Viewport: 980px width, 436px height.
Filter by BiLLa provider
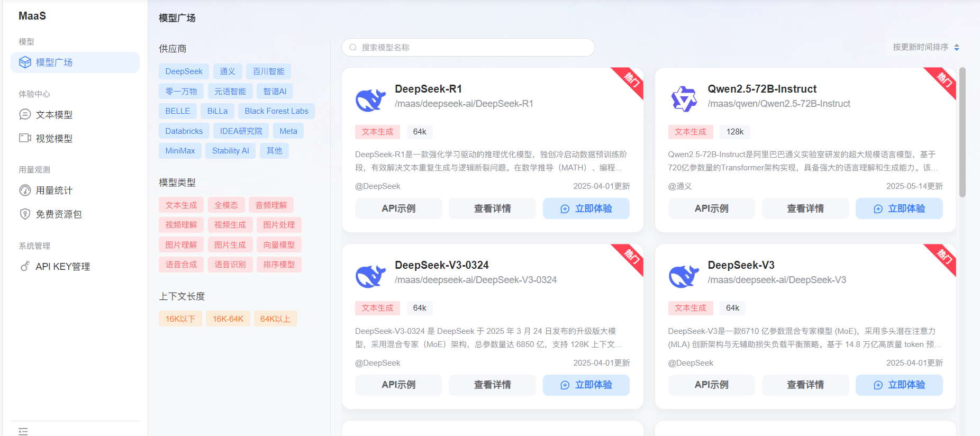coord(217,111)
